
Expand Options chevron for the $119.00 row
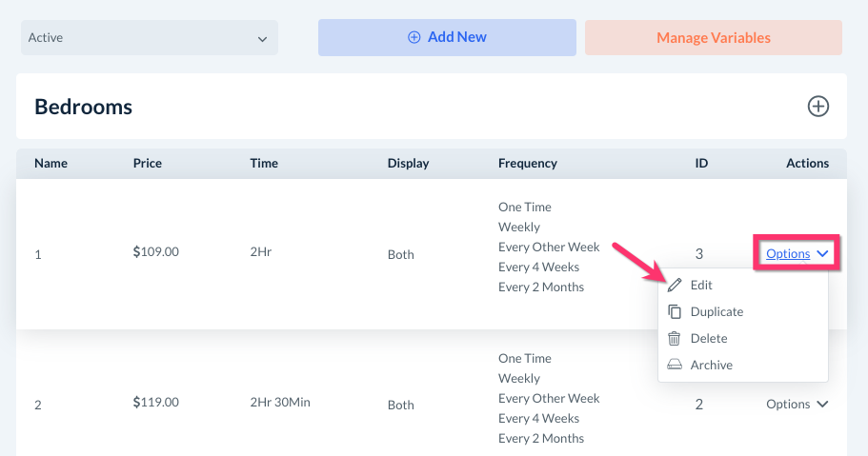click(822, 405)
